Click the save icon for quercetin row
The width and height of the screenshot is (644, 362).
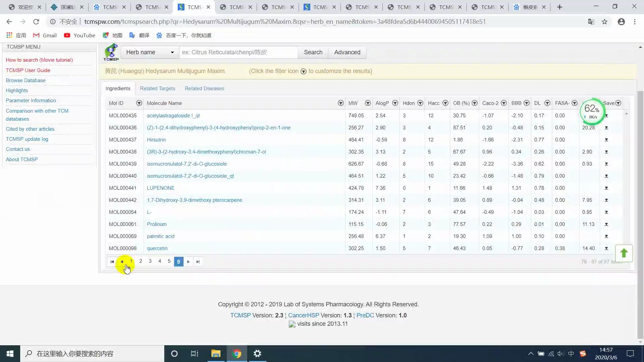606,248
